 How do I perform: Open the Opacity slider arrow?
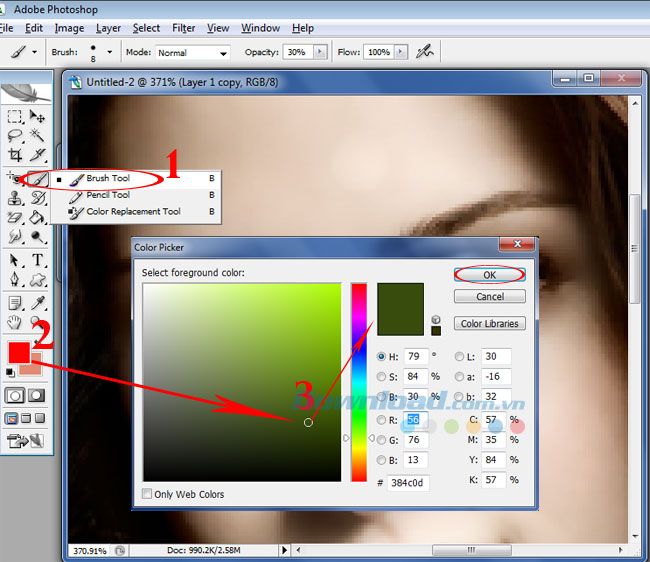pyautogui.click(x=320, y=52)
